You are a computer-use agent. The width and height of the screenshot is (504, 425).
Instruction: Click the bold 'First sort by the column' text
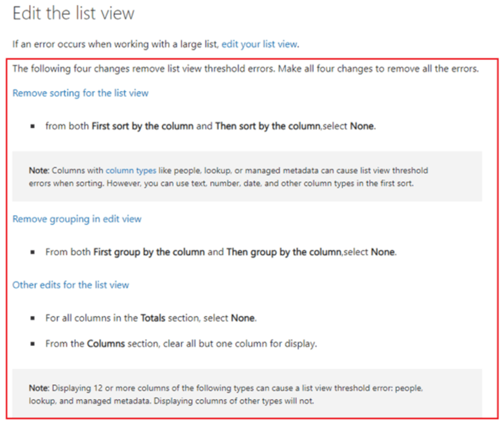pyautogui.click(x=143, y=126)
